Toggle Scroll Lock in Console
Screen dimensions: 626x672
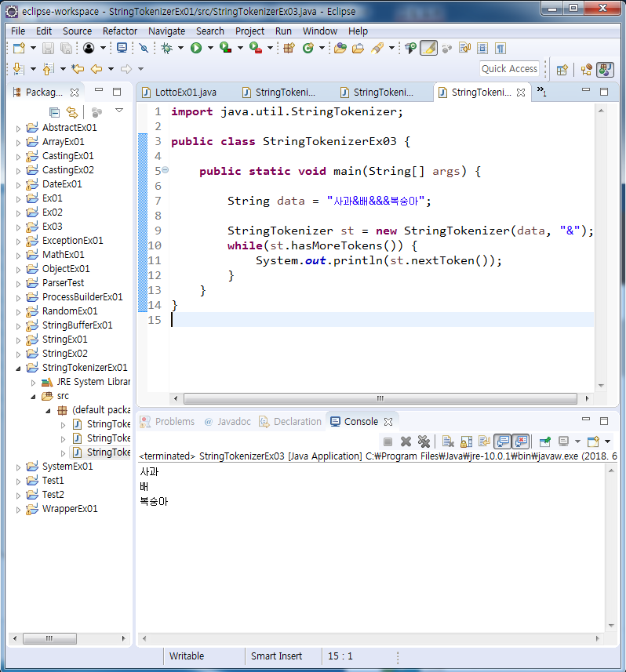pos(467,441)
